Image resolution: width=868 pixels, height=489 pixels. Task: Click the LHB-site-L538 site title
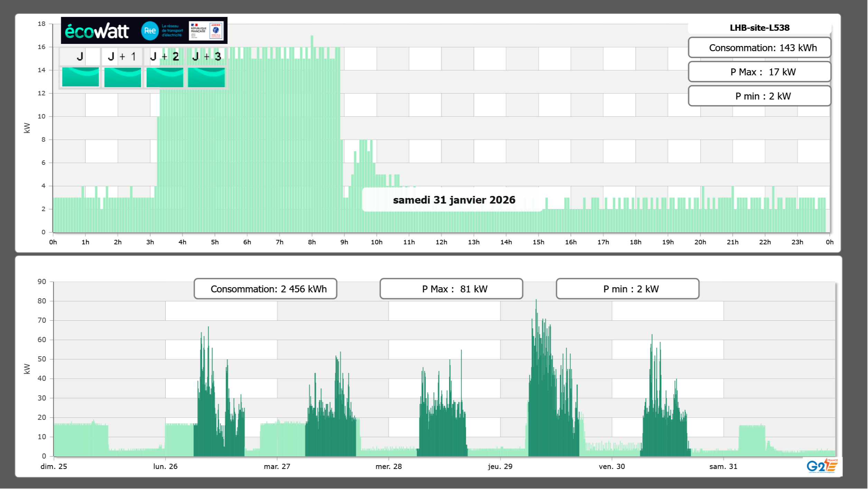[x=759, y=28]
